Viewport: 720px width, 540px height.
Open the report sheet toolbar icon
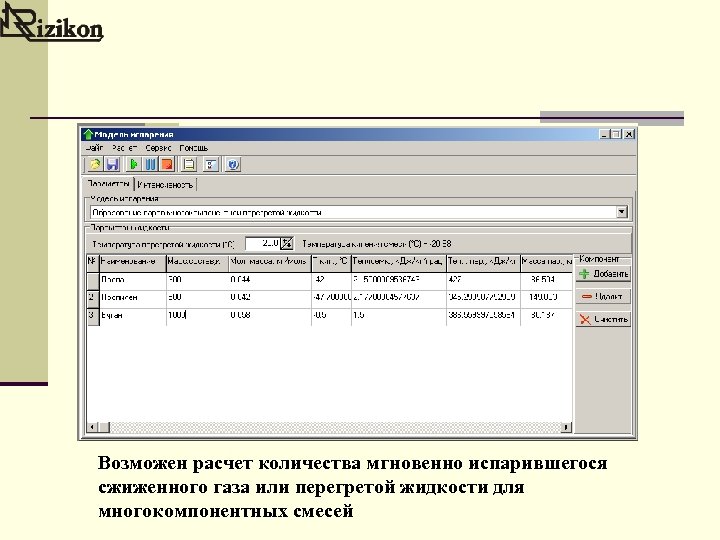click(x=189, y=164)
